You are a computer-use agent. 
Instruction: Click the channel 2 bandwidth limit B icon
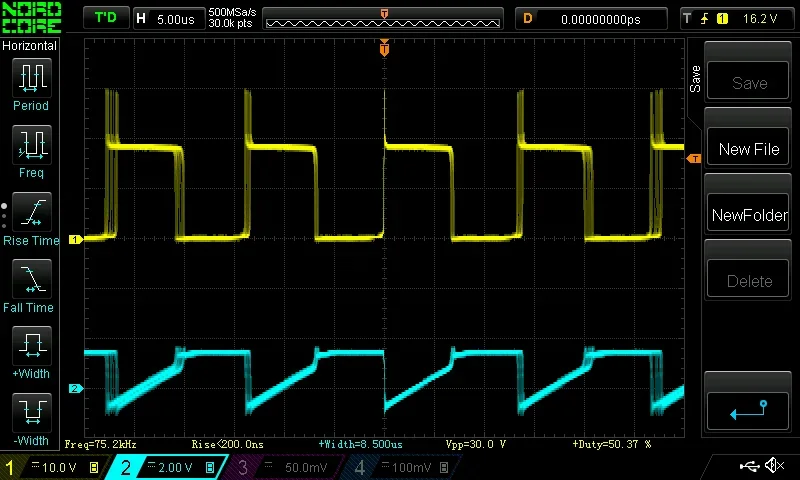pyautogui.click(x=210, y=467)
